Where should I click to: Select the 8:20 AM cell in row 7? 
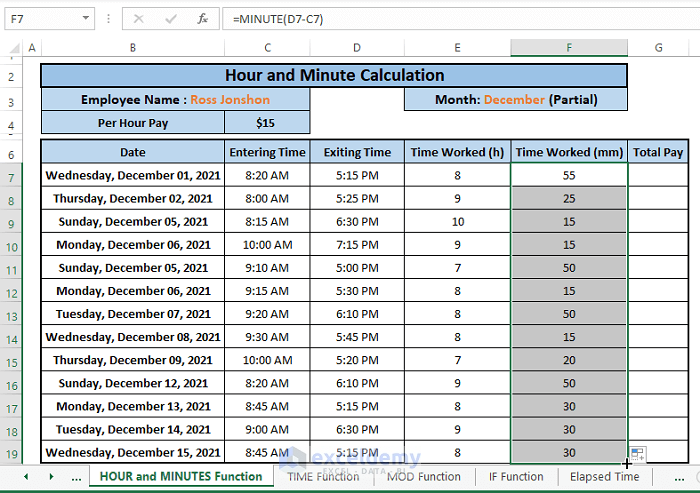click(267, 175)
